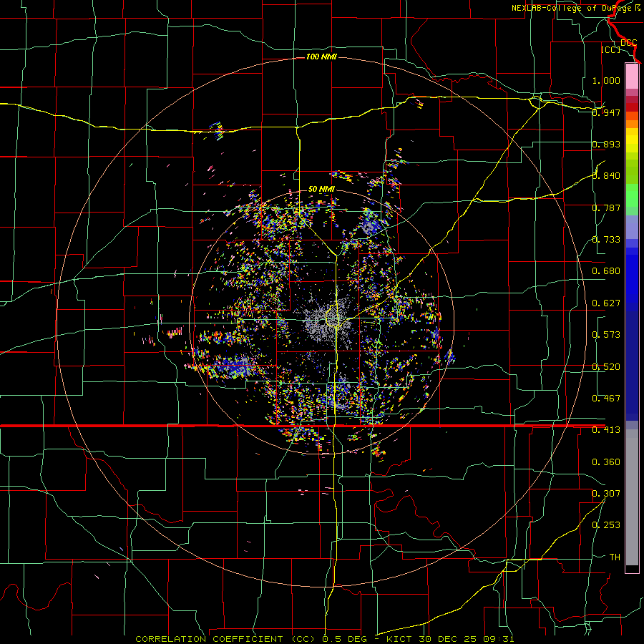Click the 0.627 legend value
Image resolution: width=644 pixels, height=644 pixels.
606,303
